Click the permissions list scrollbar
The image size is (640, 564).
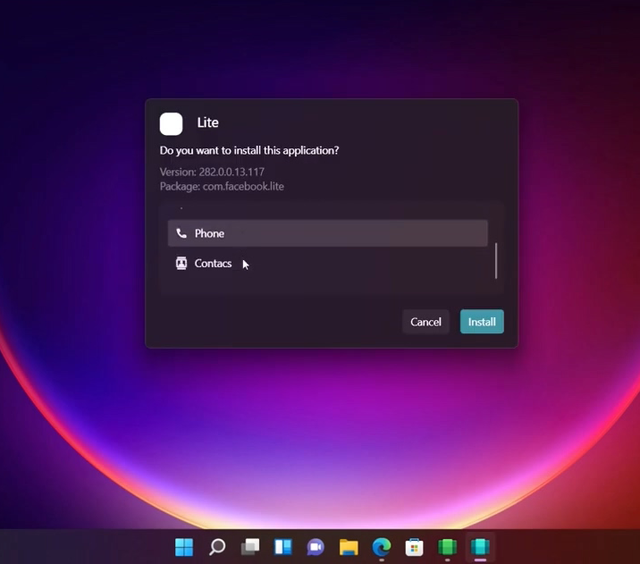pyautogui.click(x=496, y=261)
